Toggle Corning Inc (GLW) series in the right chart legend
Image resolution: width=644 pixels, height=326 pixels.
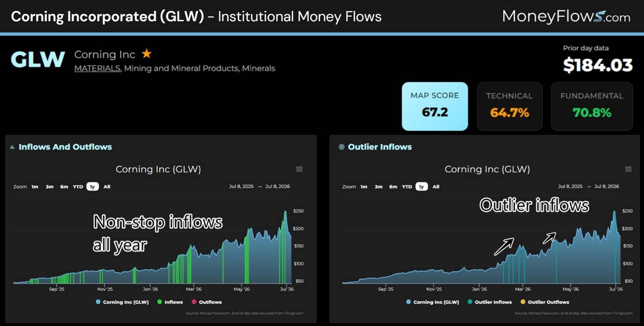(x=433, y=302)
